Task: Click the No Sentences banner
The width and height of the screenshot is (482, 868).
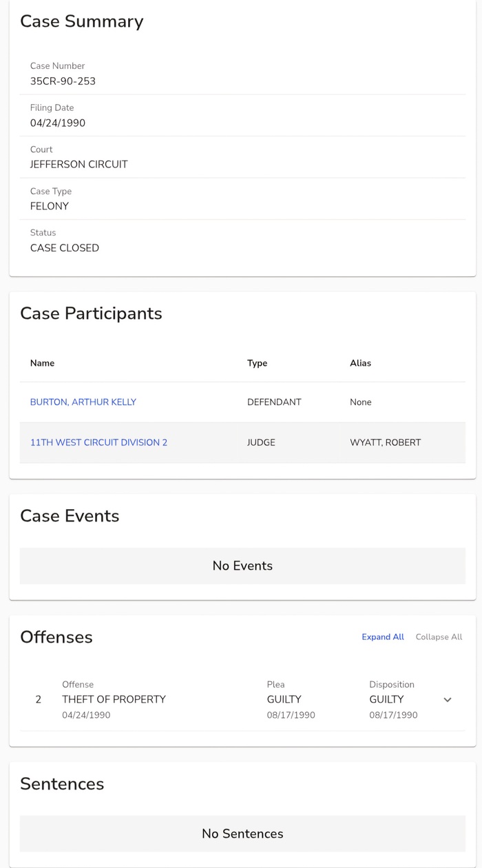Action: pos(242,834)
